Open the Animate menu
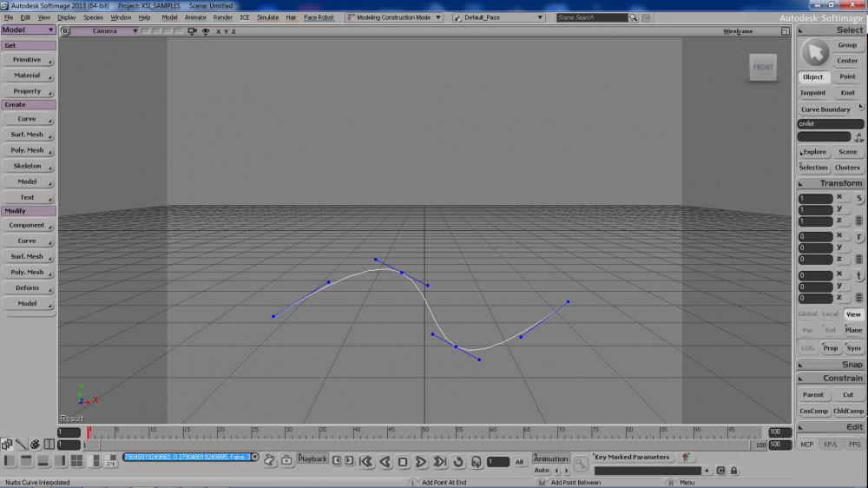The height and width of the screenshot is (488, 868). (x=194, y=17)
